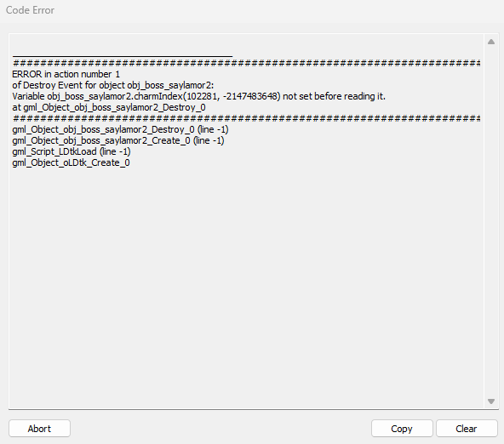This screenshot has width=504, height=444.
Task: Click the Code Error window title
Action: (30, 10)
